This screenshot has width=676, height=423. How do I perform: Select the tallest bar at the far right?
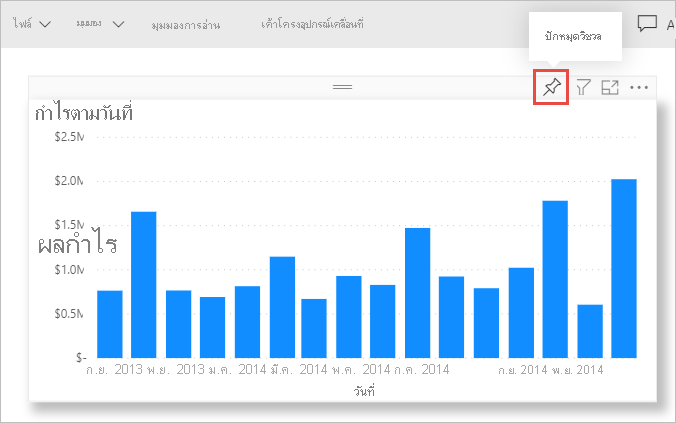624,268
